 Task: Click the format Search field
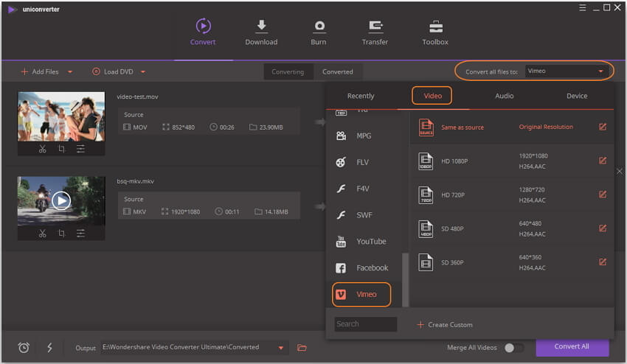click(x=365, y=324)
